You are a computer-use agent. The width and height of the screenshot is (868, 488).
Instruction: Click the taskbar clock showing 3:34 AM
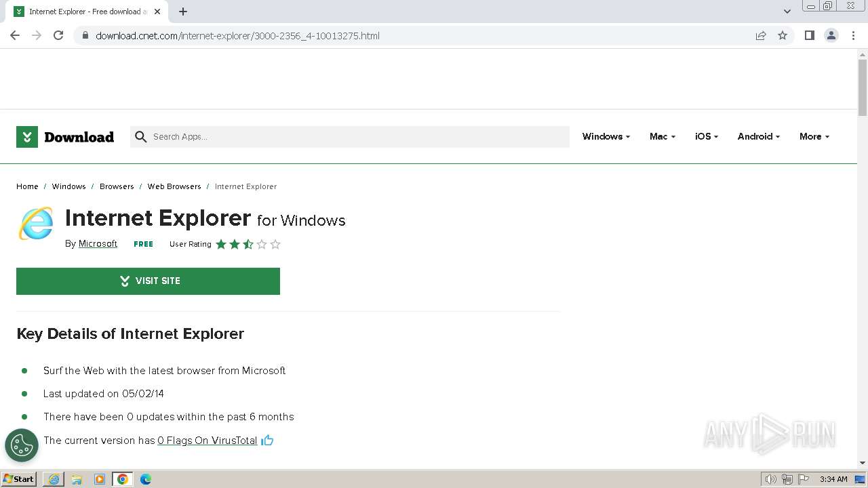coord(833,479)
